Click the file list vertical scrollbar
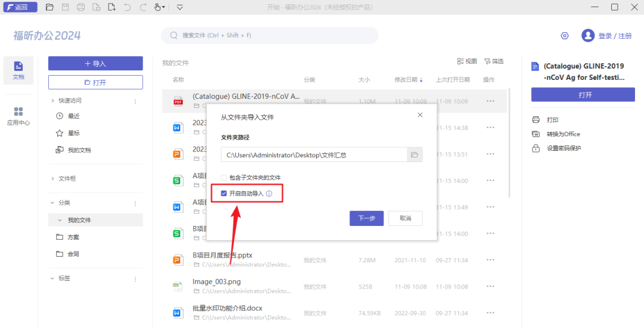This screenshot has height=329, width=644. coord(509,142)
